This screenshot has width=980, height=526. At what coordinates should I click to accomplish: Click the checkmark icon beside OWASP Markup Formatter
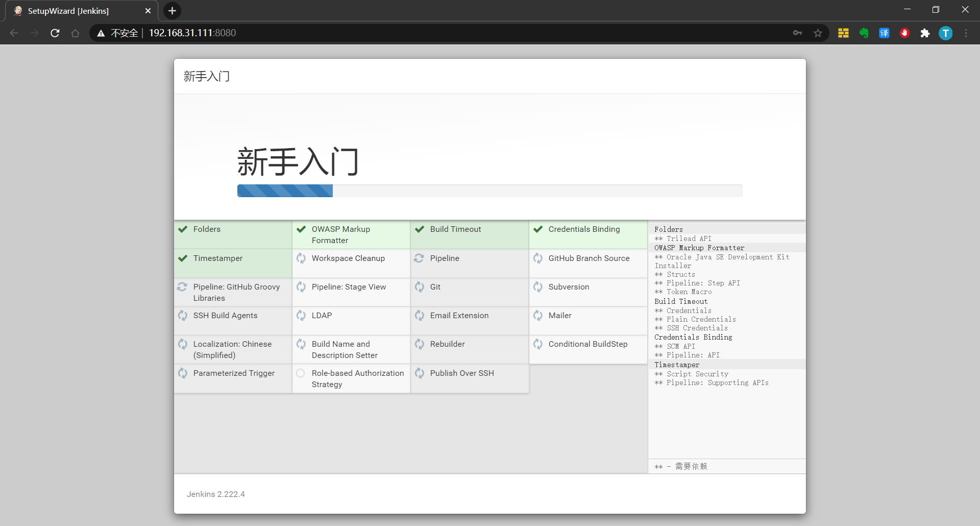coord(301,229)
